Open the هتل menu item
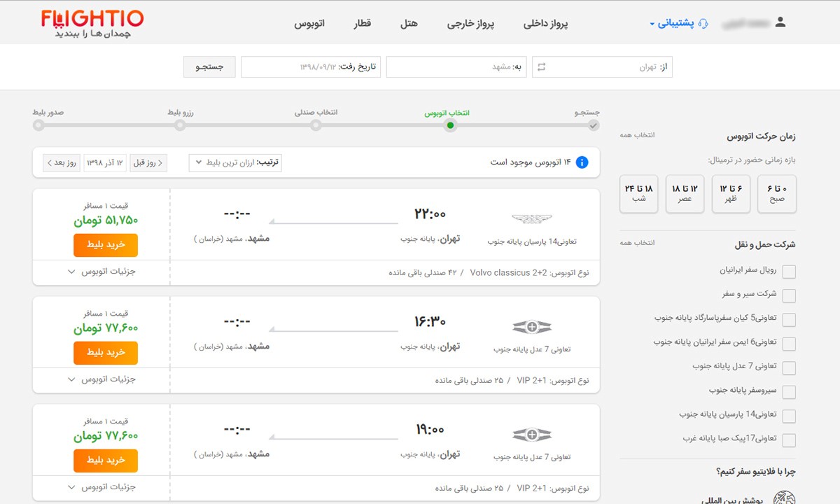Viewport: 840px width, 504px height. pos(409,23)
